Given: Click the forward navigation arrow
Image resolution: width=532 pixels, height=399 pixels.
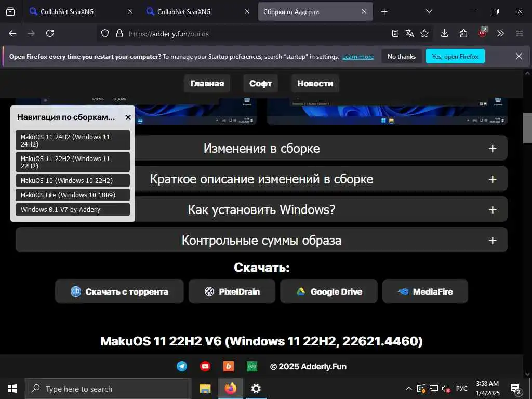Looking at the screenshot, I should pyautogui.click(x=31, y=33).
